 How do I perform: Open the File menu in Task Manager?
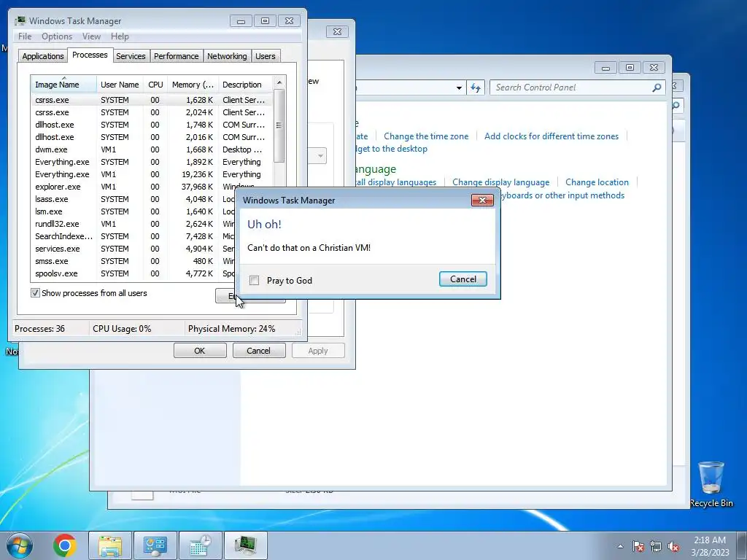pyautogui.click(x=25, y=36)
